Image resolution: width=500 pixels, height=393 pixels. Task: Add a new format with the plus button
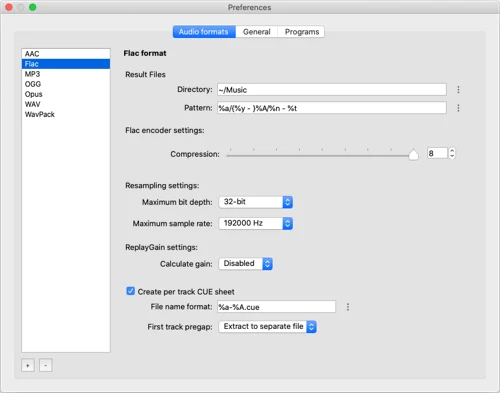point(28,365)
